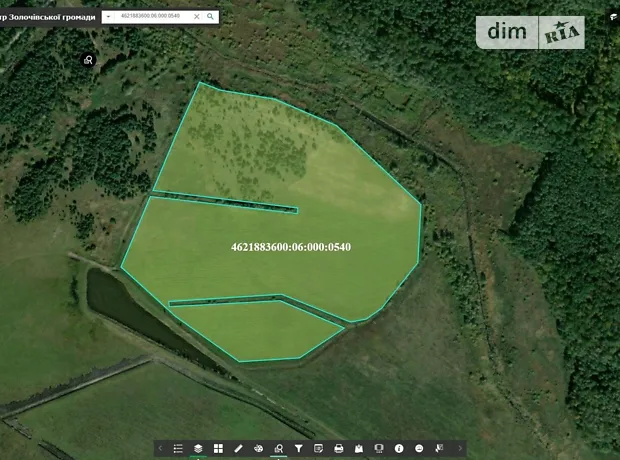Image resolution: width=620 pixels, height=460 pixels.
Task: Clear the cadastral number search field
Action: point(196,17)
